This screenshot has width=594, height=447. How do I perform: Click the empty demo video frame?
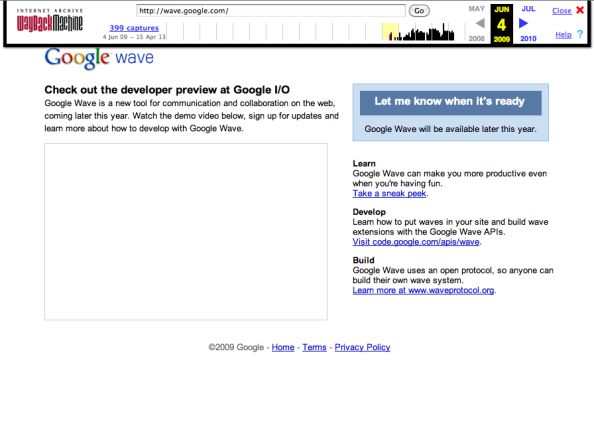click(x=186, y=232)
